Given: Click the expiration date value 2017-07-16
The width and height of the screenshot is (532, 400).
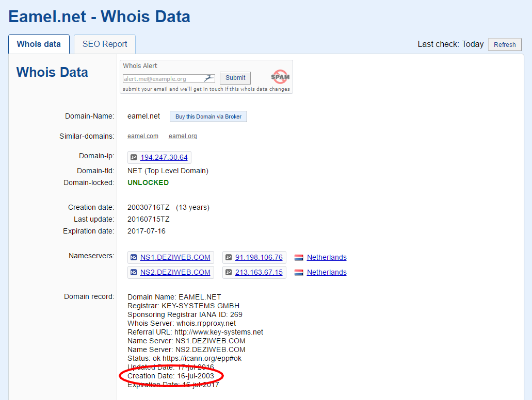Looking at the screenshot, I should coord(146,231).
